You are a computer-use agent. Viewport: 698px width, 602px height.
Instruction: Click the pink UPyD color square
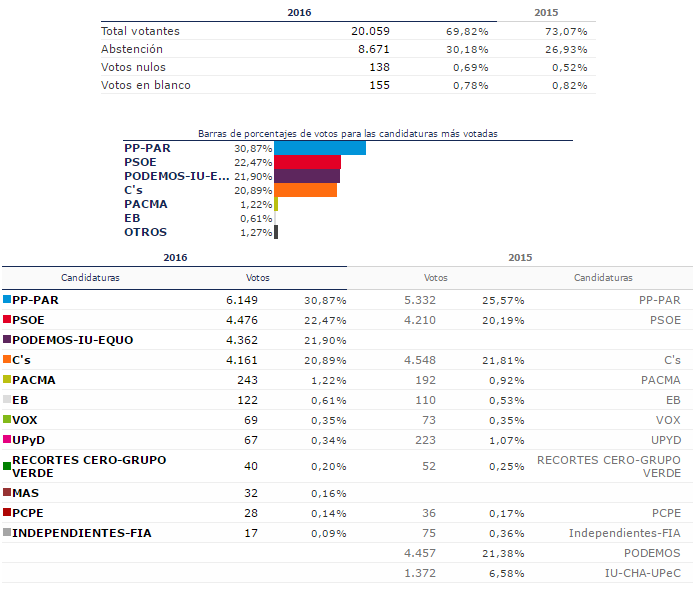coord(7,439)
